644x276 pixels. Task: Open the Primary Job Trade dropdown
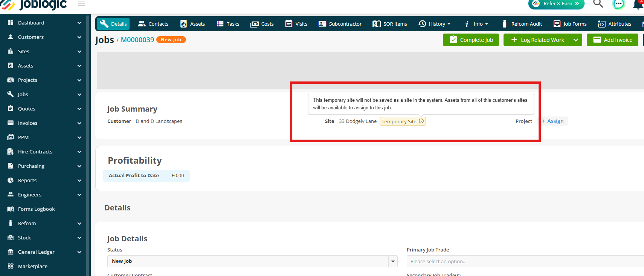tap(525, 261)
